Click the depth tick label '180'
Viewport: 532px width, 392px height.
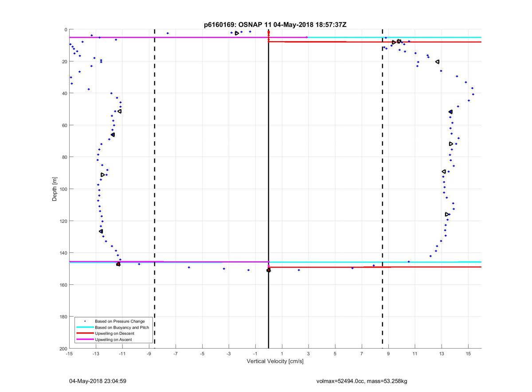[63, 317]
